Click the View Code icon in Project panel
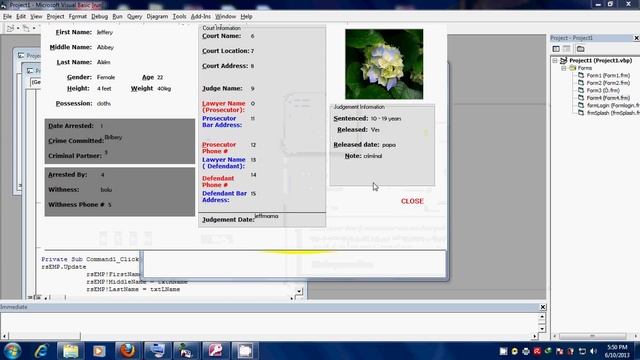 pyautogui.click(x=556, y=49)
